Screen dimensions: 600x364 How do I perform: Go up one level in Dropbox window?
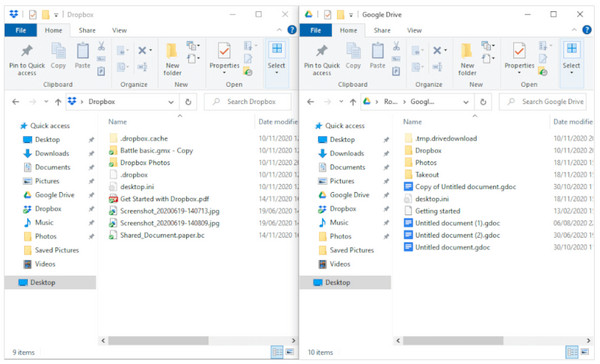coord(58,102)
